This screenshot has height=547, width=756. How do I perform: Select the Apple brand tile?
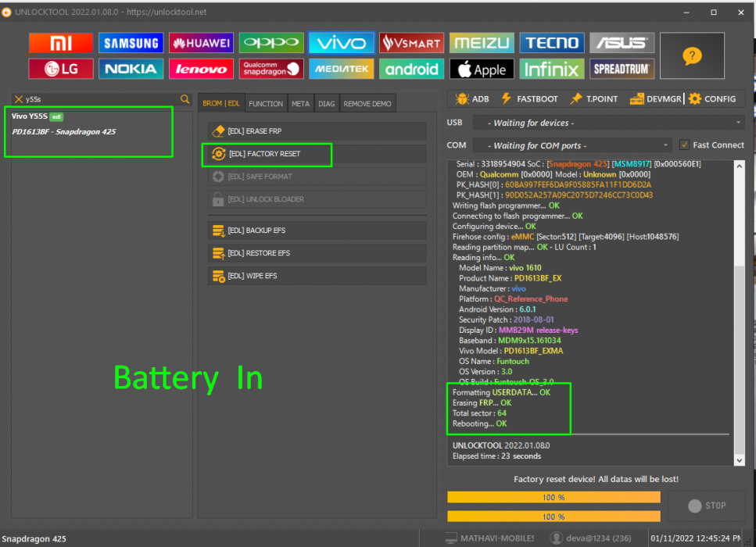point(482,69)
